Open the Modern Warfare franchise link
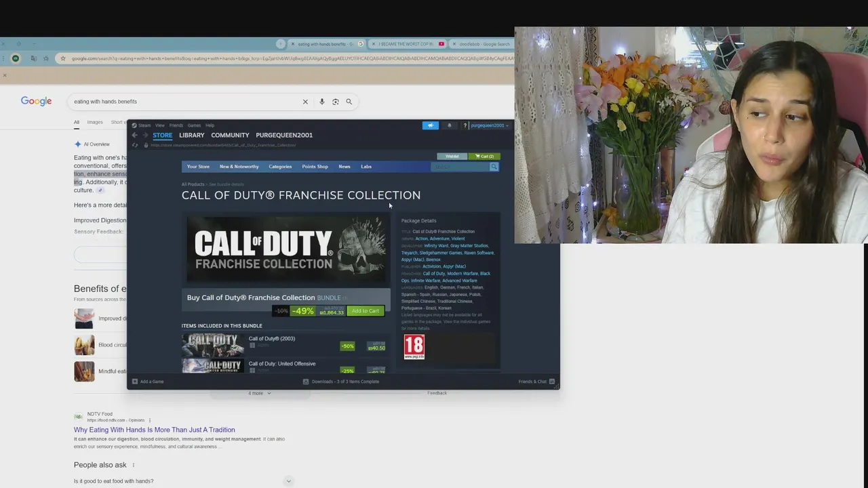 tap(462, 274)
